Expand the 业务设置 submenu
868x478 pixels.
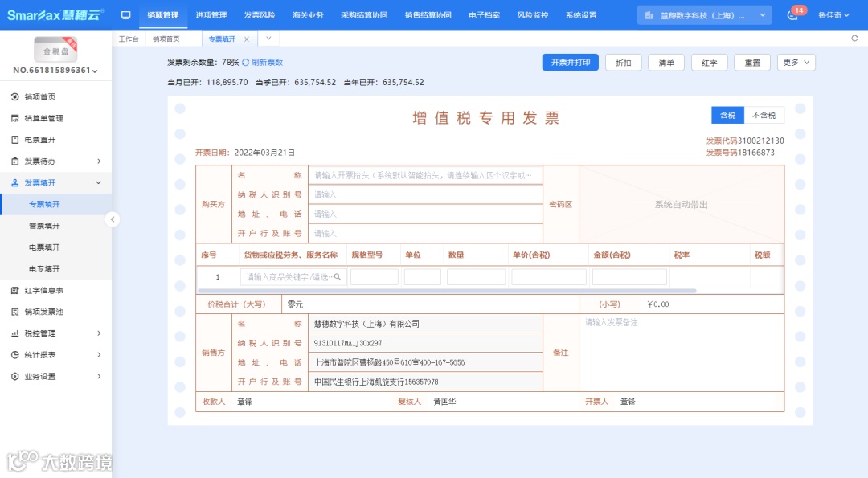(x=99, y=377)
